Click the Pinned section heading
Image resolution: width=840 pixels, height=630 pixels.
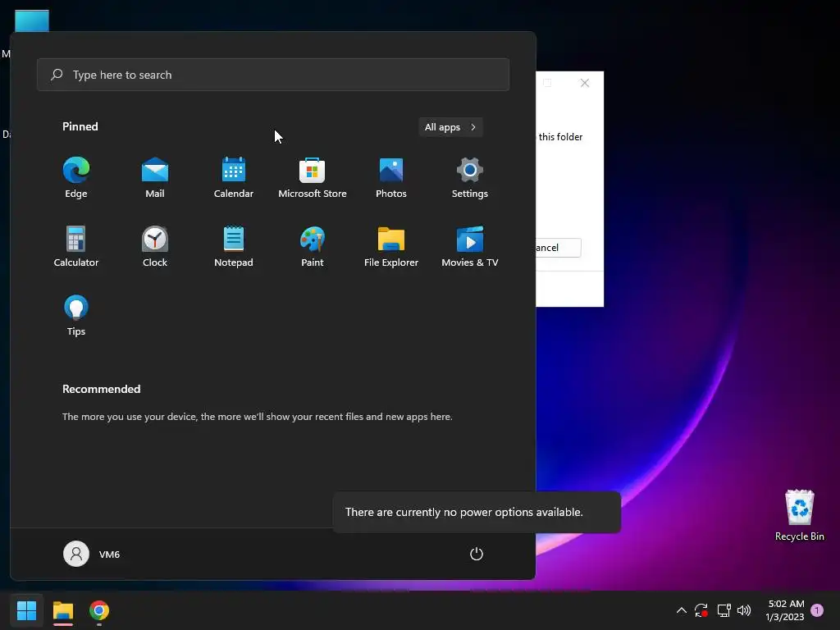pos(80,126)
